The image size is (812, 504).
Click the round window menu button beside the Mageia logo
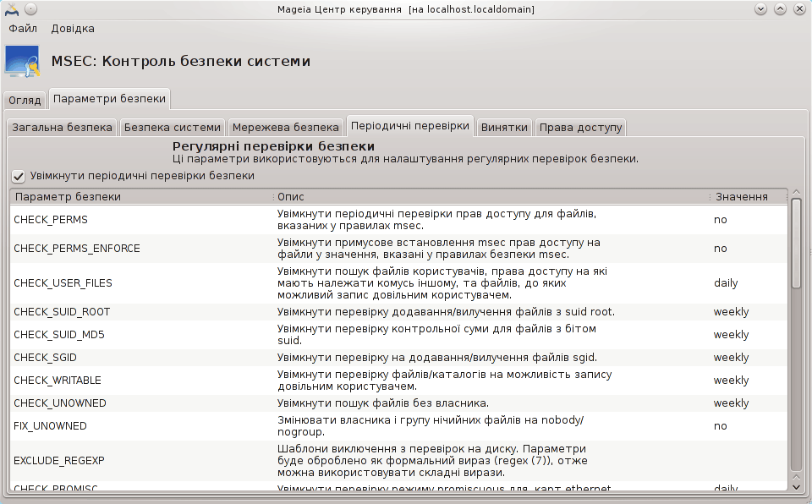[30, 9]
